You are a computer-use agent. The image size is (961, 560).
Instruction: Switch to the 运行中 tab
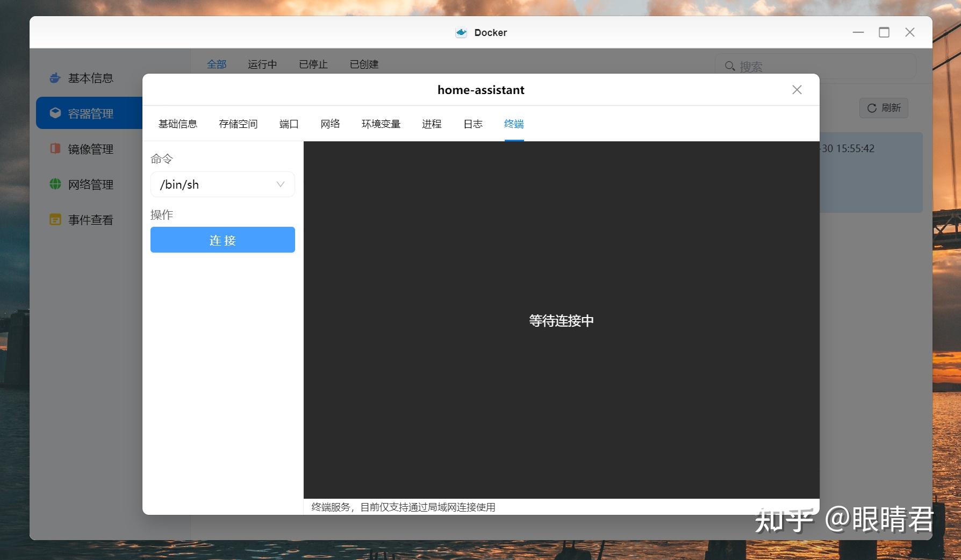click(x=262, y=64)
